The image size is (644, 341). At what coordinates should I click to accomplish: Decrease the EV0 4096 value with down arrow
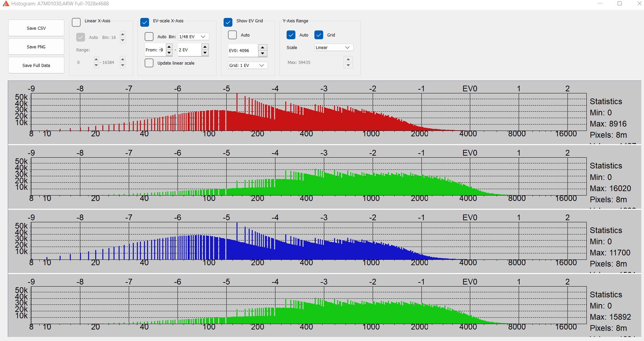coord(263,53)
